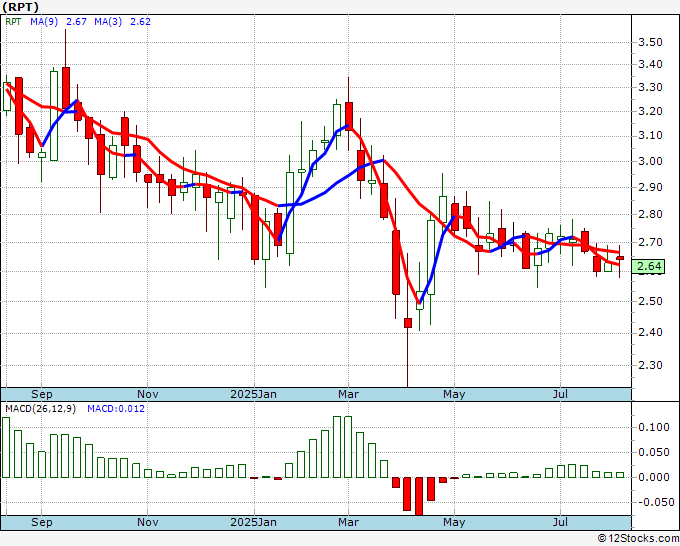Select the MACD:0.012 value readout
680x546 pixels.
116,409
